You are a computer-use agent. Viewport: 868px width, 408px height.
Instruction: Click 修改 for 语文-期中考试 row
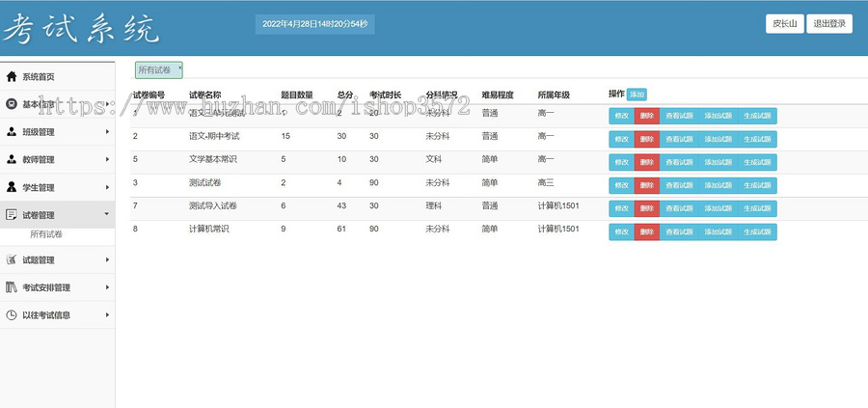click(x=622, y=140)
